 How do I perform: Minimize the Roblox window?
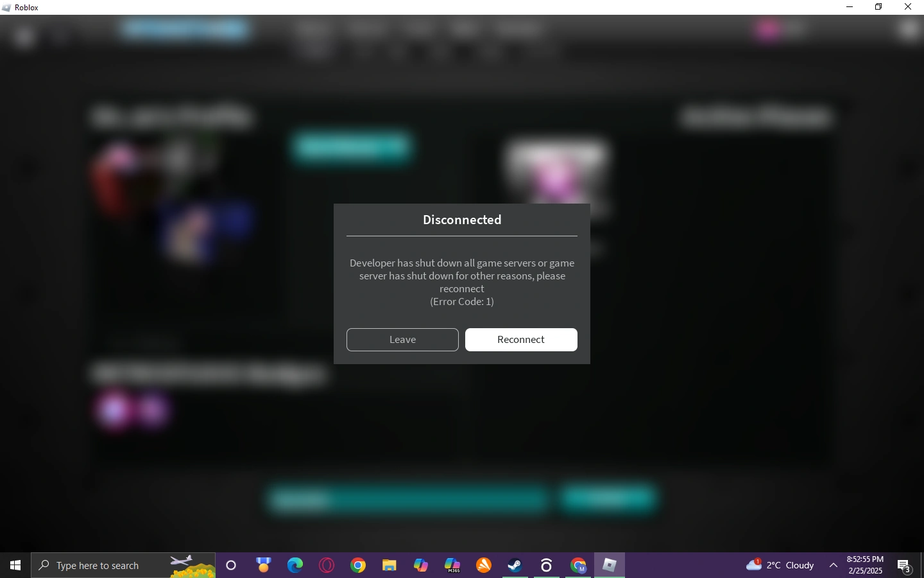point(851,7)
